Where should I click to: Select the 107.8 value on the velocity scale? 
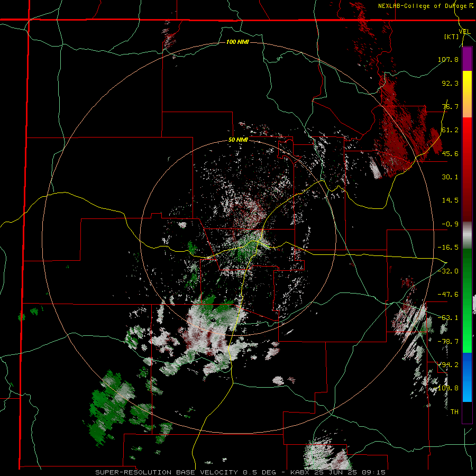pos(448,59)
